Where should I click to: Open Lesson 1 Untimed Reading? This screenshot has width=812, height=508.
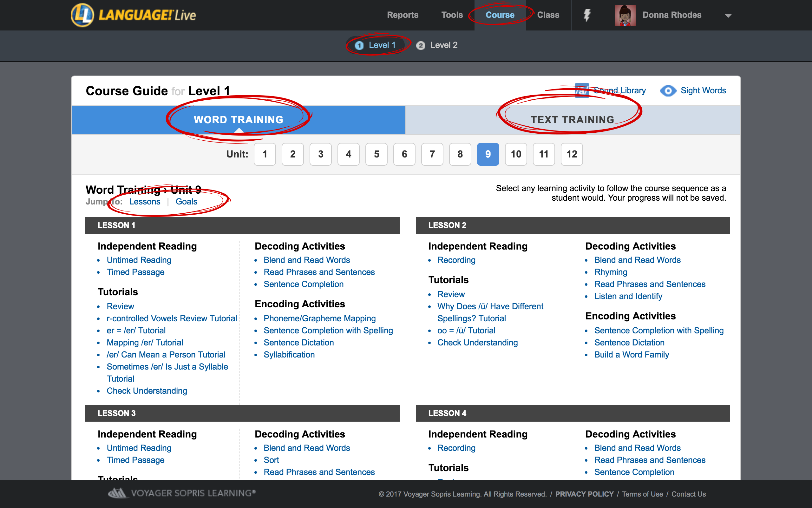[139, 260]
